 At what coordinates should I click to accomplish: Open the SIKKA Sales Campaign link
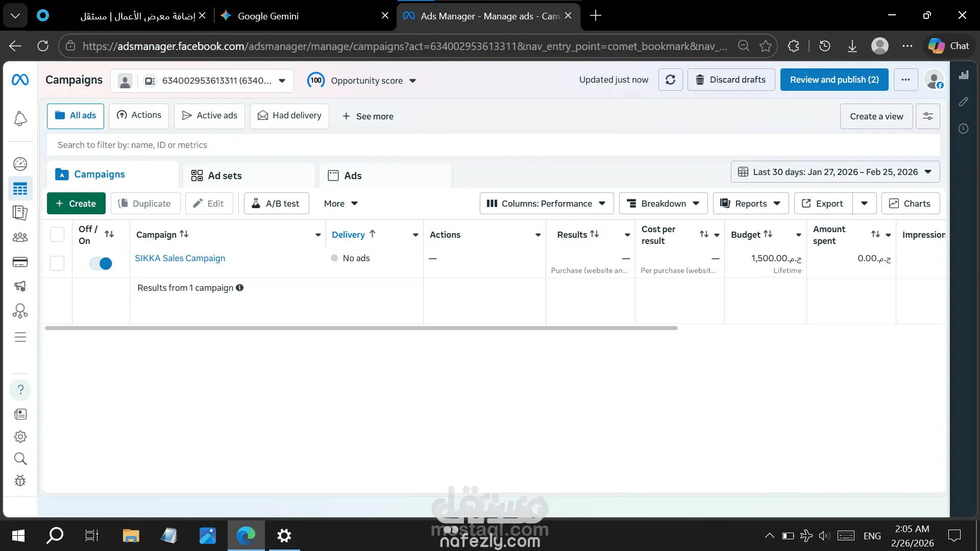pos(180,258)
